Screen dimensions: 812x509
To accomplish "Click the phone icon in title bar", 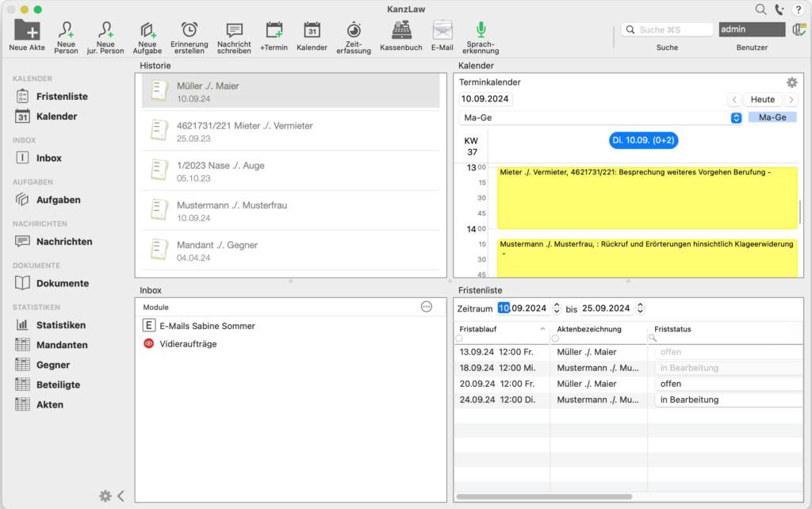I will 779,10.
